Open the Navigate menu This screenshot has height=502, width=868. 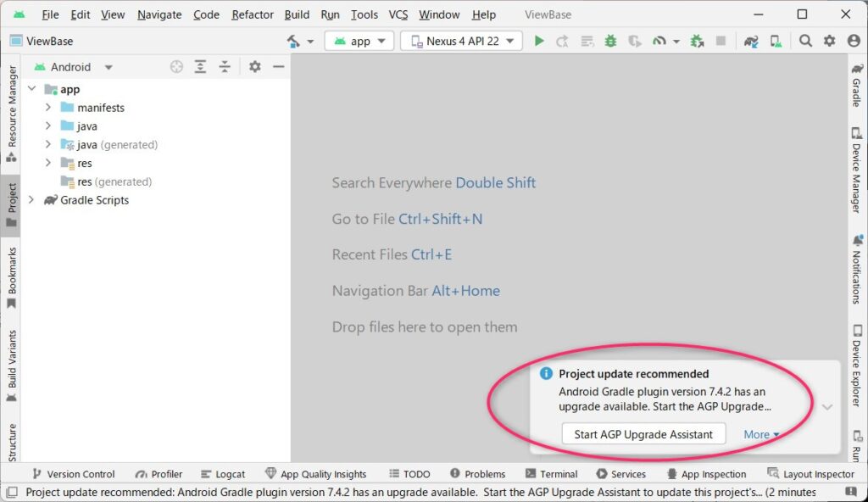(x=159, y=14)
